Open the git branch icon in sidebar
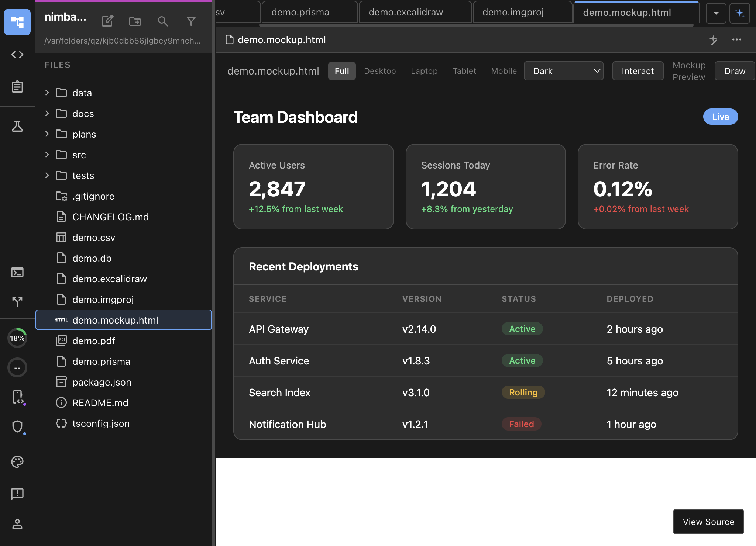The width and height of the screenshot is (756, 546). coord(17,301)
